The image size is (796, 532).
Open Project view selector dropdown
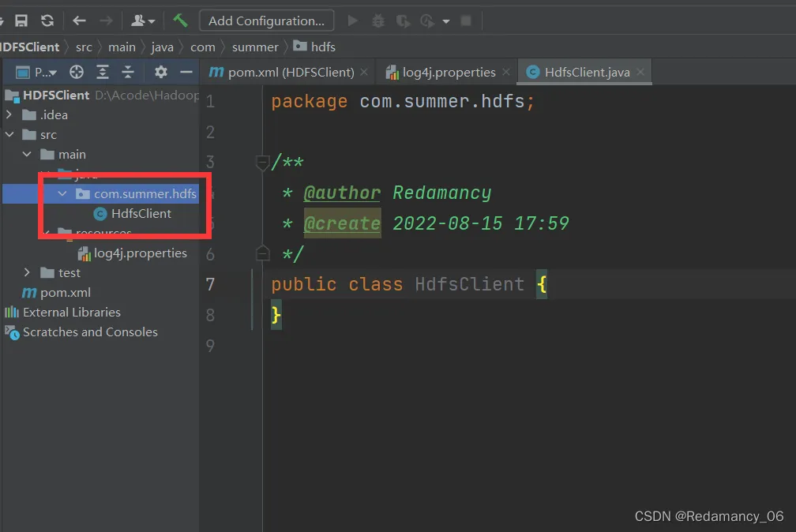(x=36, y=73)
